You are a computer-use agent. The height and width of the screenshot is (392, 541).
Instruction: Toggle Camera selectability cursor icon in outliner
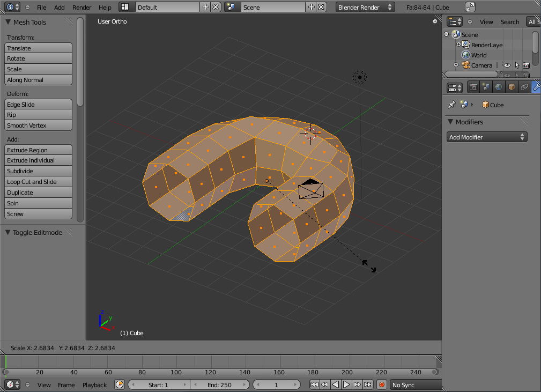[x=517, y=65]
